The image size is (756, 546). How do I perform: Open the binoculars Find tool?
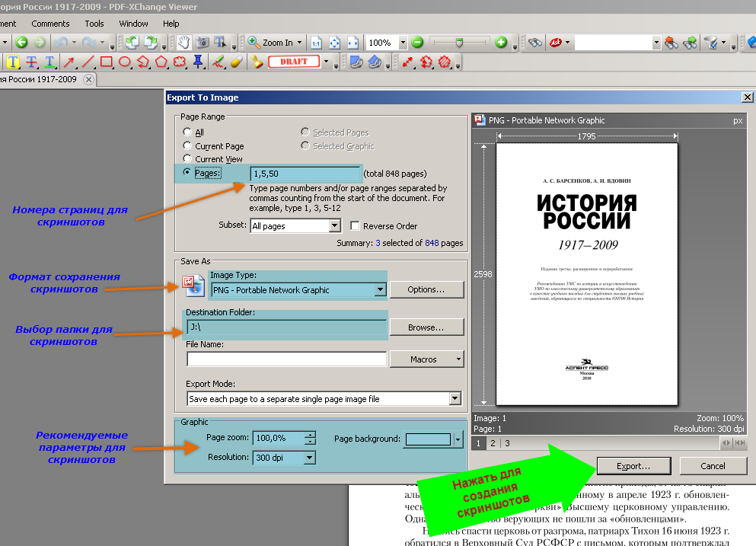click(534, 43)
